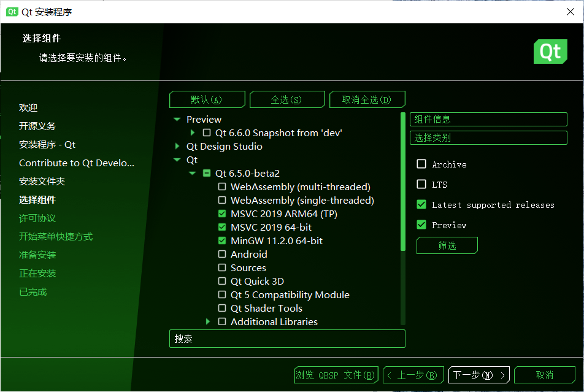Click the component tree vertical scrollbar
Image resolution: width=584 pixels, height=392 pixels.
(402, 182)
